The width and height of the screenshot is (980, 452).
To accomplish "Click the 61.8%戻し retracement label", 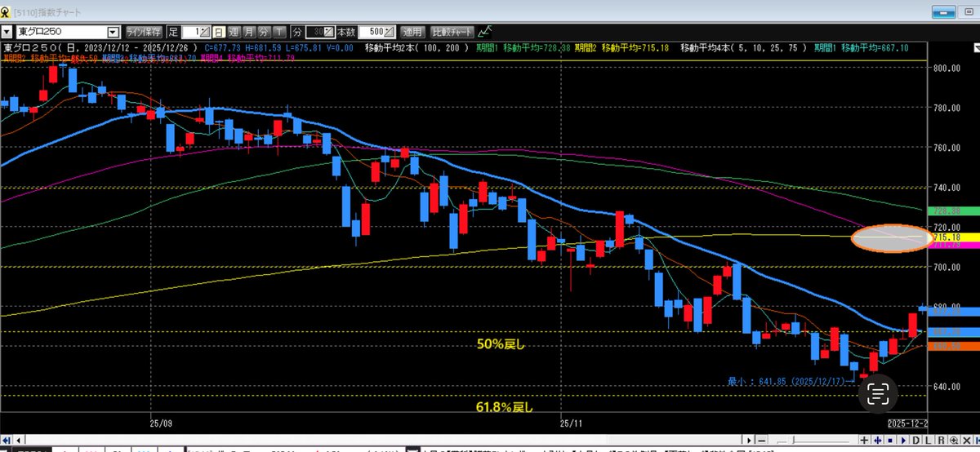I will (x=505, y=405).
